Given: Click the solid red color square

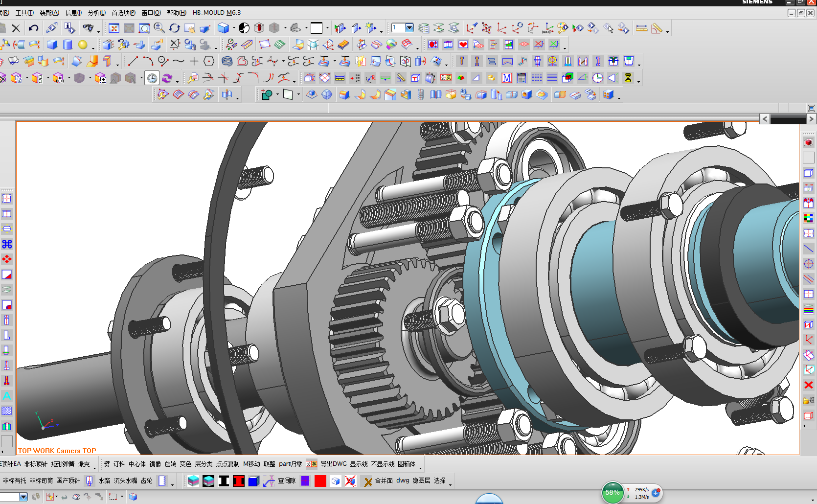Looking at the screenshot, I should pos(320,481).
